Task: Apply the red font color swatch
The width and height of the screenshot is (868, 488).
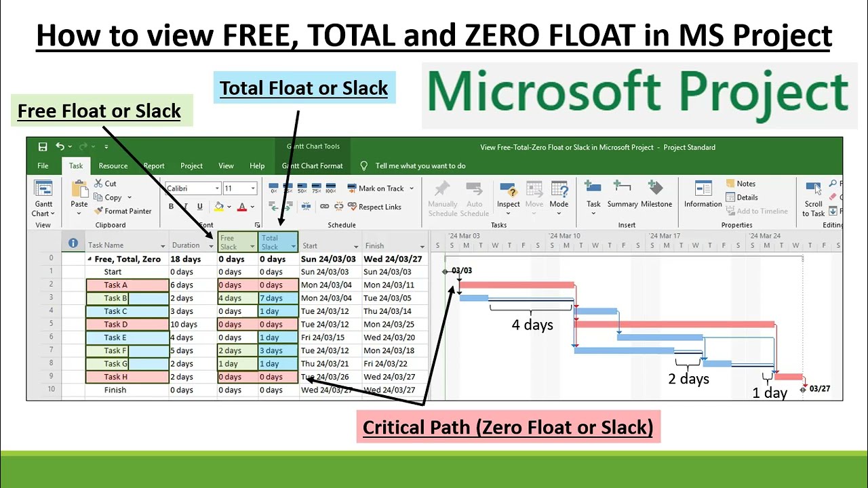Action: 242,207
